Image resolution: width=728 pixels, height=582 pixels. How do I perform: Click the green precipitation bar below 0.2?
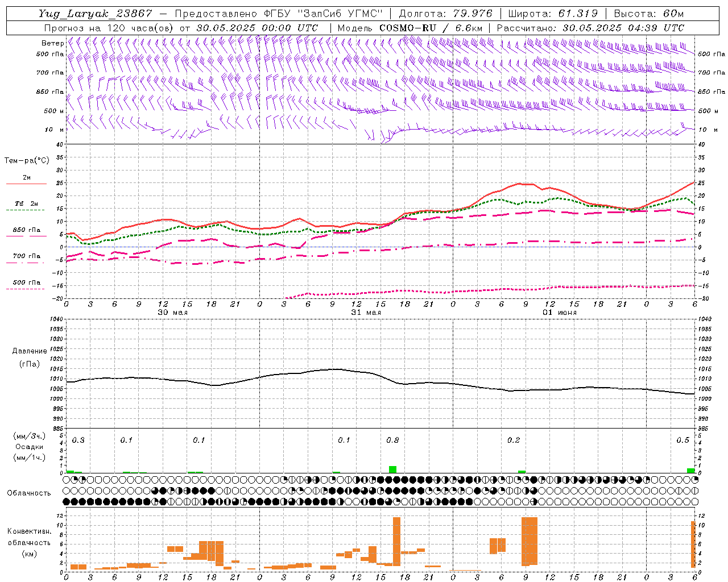click(x=522, y=472)
